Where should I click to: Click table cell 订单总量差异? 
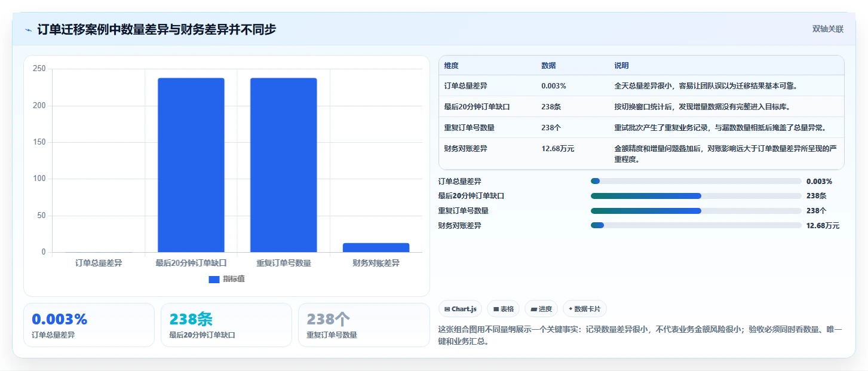[465, 86]
